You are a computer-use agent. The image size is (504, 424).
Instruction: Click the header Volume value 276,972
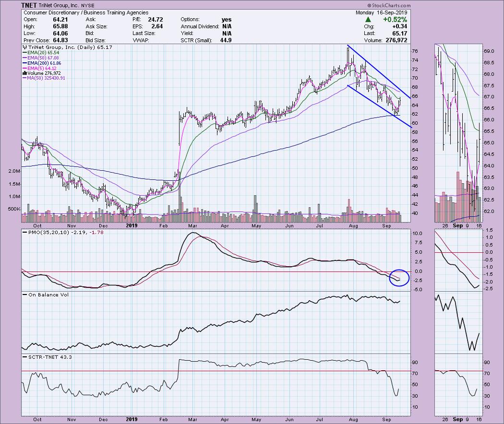click(396, 40)
